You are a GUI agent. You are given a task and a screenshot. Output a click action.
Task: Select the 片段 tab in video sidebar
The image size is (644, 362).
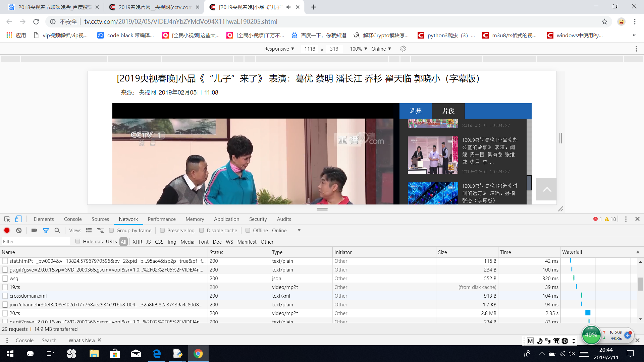pos(448,111)
